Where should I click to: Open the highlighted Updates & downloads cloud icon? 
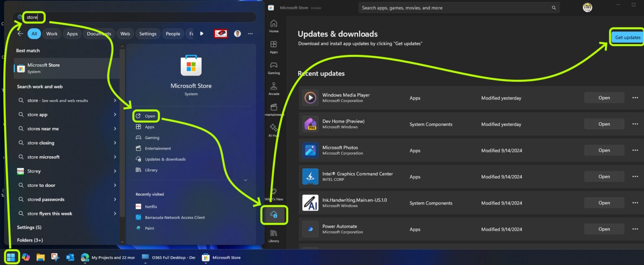click(274, 215)
